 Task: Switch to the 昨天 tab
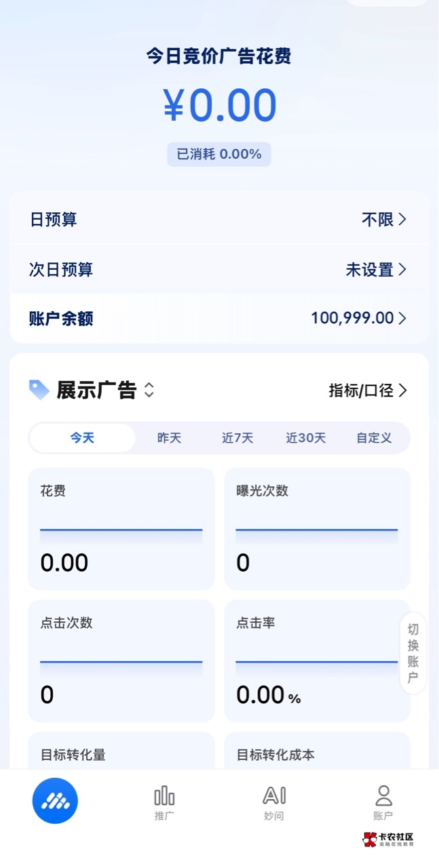tap(169, 438)
